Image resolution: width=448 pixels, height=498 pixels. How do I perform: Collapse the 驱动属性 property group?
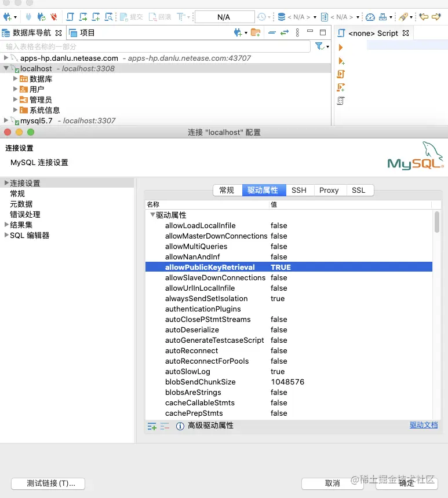click(152, 215)
